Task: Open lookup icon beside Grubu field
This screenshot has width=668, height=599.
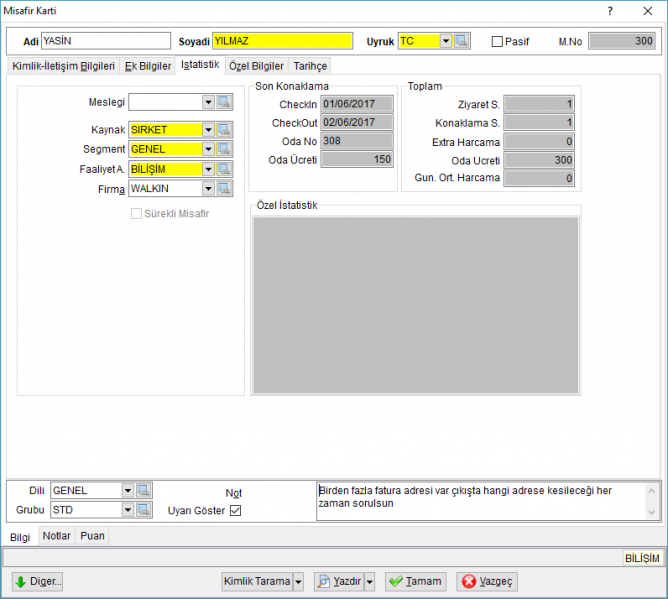Action: tap(144, 510)
